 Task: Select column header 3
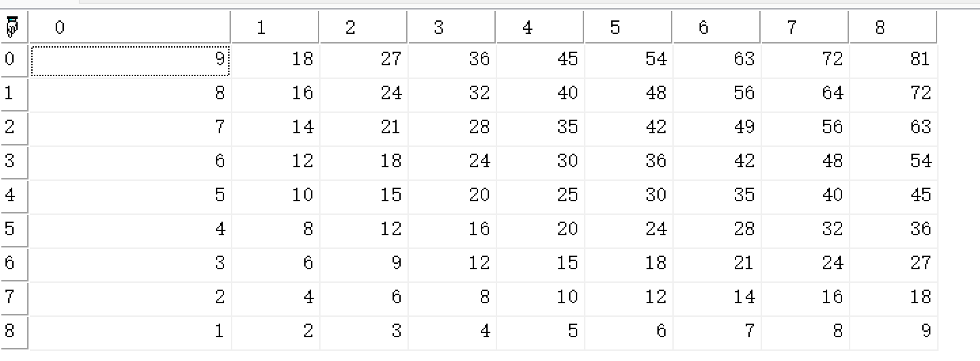[452, 28]
